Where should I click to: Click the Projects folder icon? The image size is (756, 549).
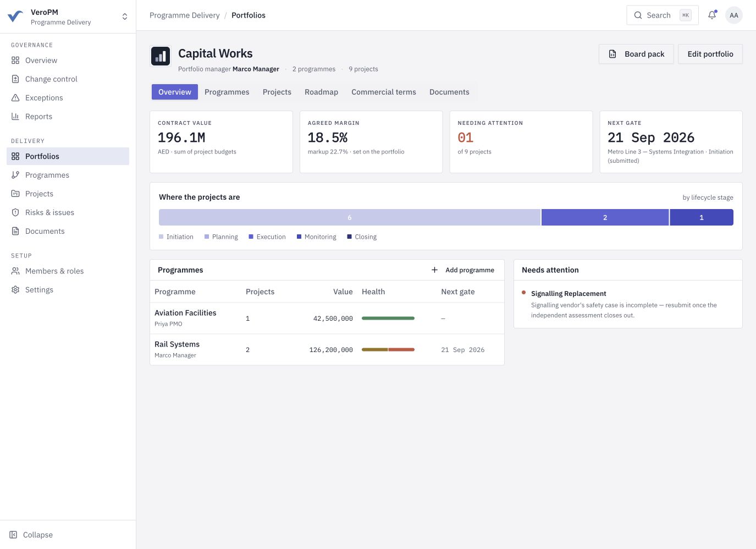[x=15, y=194]
